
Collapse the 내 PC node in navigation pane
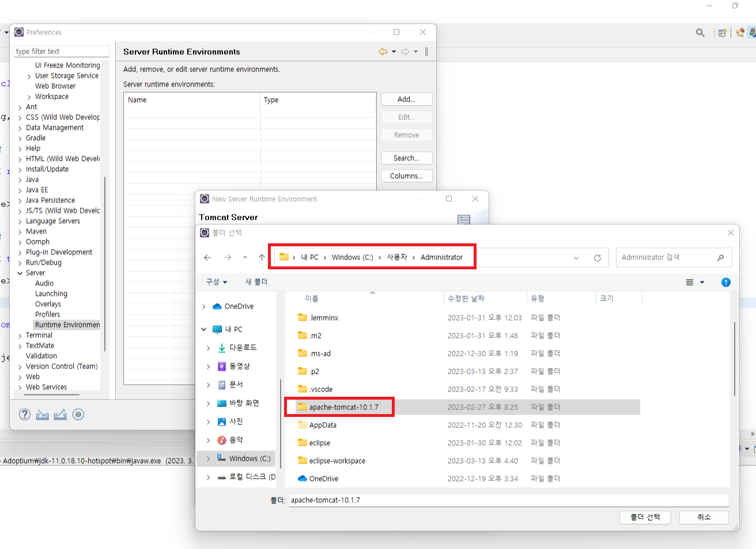coord(204,329)
